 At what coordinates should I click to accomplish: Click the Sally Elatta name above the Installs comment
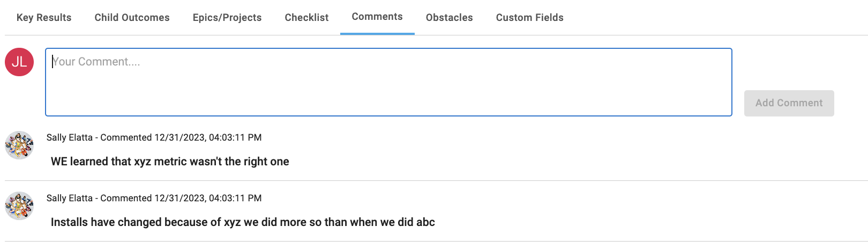(x=70, y=198)
